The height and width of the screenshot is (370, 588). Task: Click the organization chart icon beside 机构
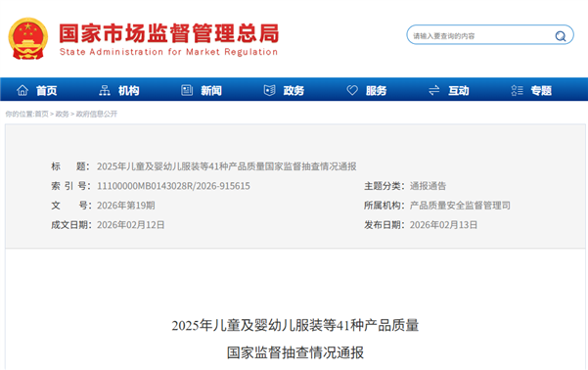[105, 90]
